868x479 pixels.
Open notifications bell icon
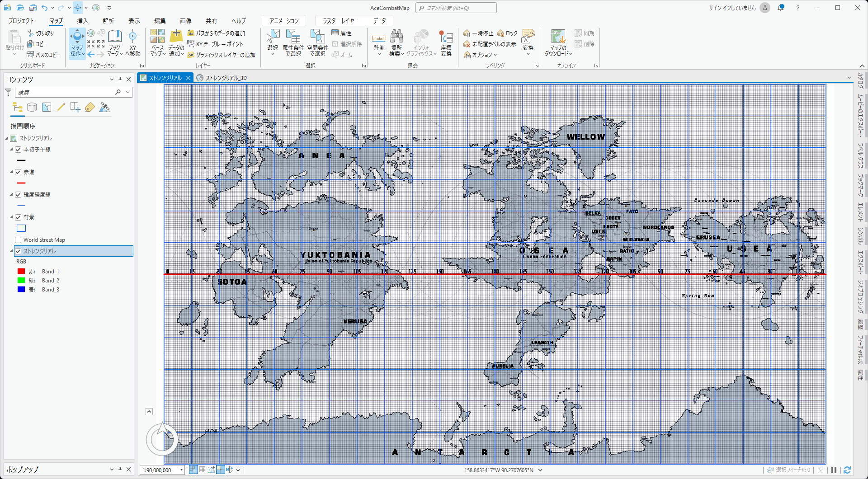(781, 8)
